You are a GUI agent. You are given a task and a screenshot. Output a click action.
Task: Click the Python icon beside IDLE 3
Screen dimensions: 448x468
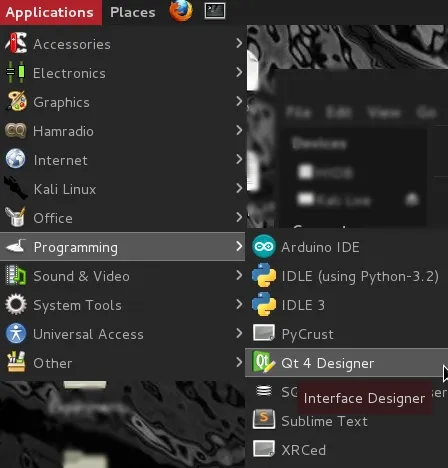[x=264, y=304]
